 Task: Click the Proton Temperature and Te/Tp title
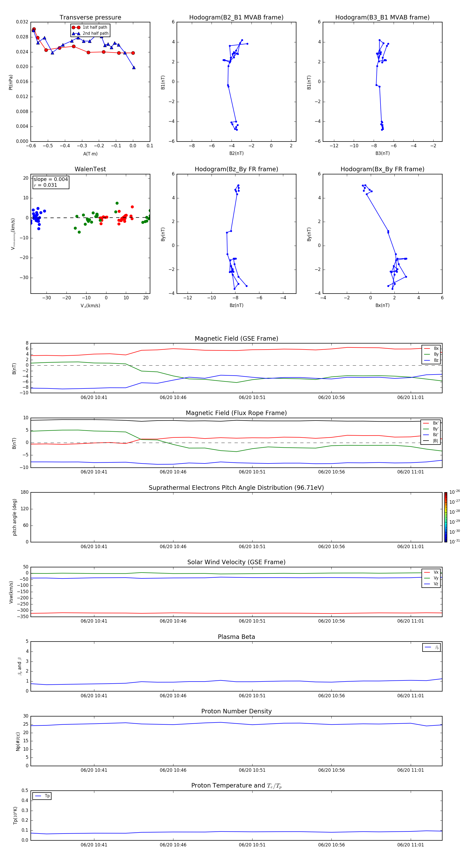(x=236, y=786)
